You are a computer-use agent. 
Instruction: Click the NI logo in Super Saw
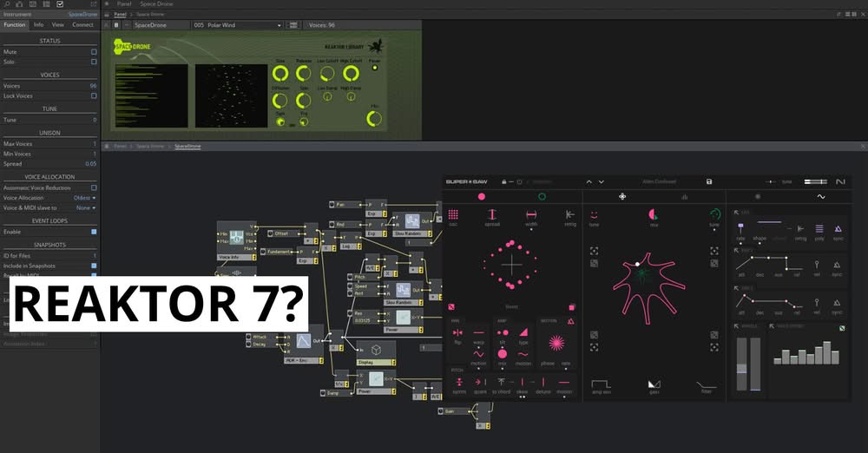(840, 181)
